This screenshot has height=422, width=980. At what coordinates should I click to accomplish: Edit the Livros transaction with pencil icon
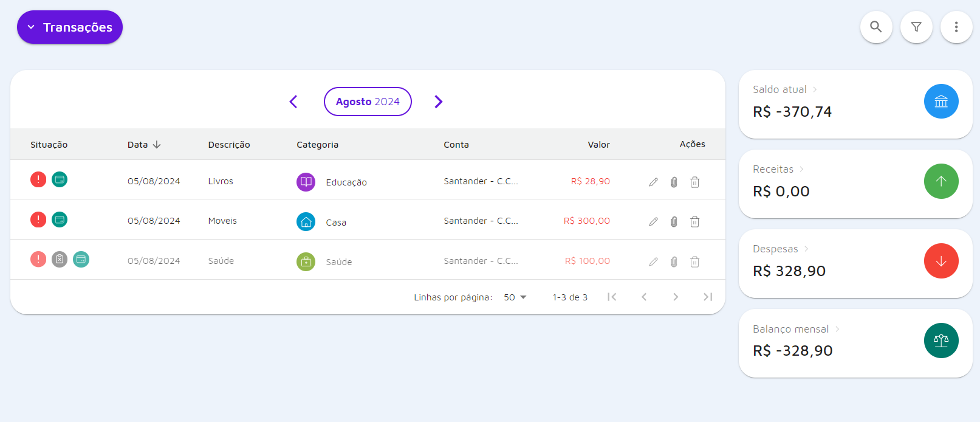(x=653, y=182)
